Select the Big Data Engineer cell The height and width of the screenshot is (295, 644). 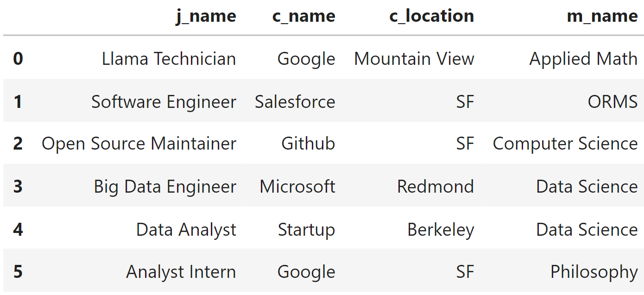165,187
